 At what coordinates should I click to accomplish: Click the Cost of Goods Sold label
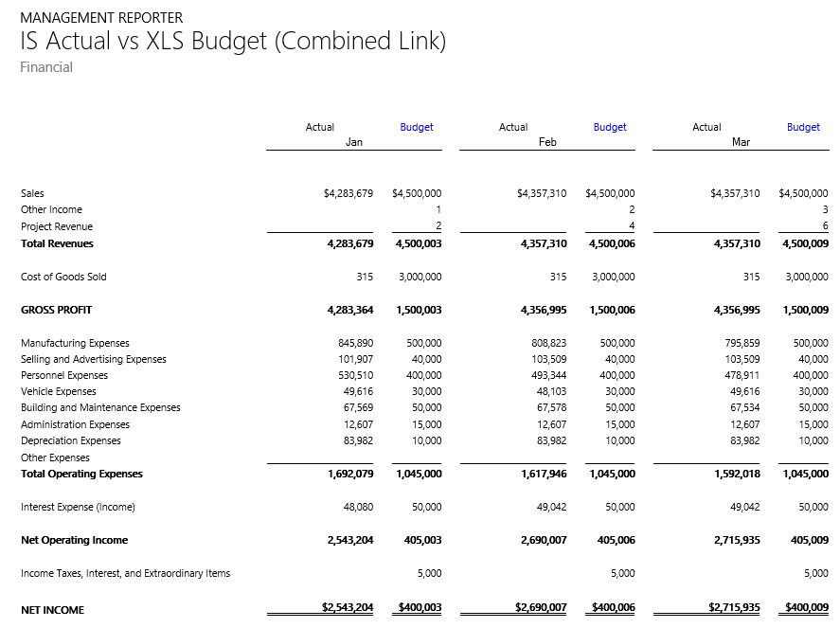click(63, 277)
